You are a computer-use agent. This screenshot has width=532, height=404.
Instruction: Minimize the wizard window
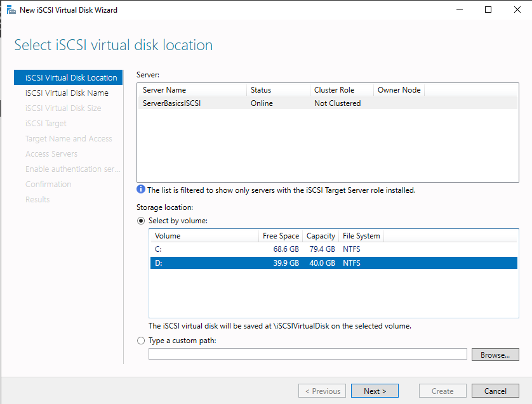(x=460, y=10)
